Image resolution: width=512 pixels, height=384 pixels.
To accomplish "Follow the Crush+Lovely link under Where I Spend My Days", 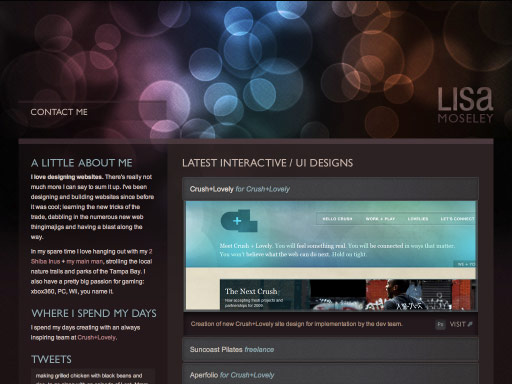I will tap(97, 338).
